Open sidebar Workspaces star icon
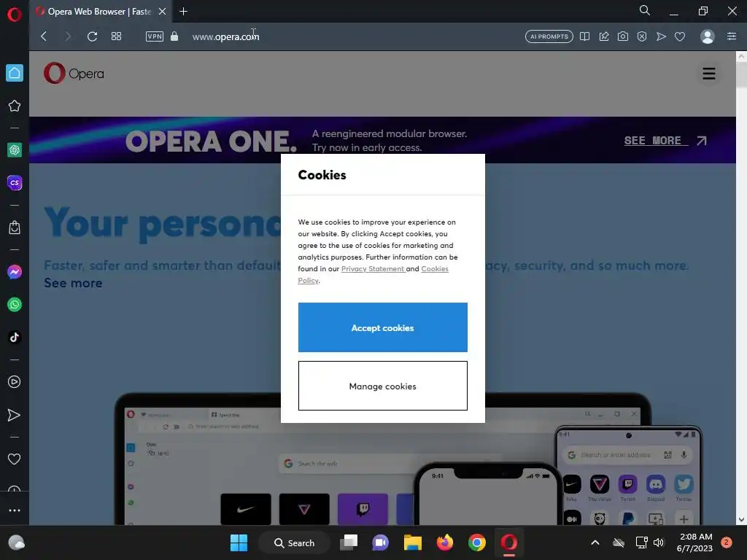747x560 pixels. [x=15, y=106]
